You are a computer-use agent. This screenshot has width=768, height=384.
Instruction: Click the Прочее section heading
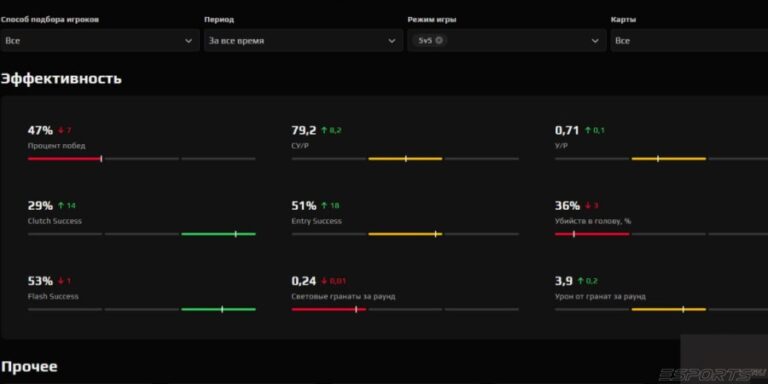click(x=29, y=366)
